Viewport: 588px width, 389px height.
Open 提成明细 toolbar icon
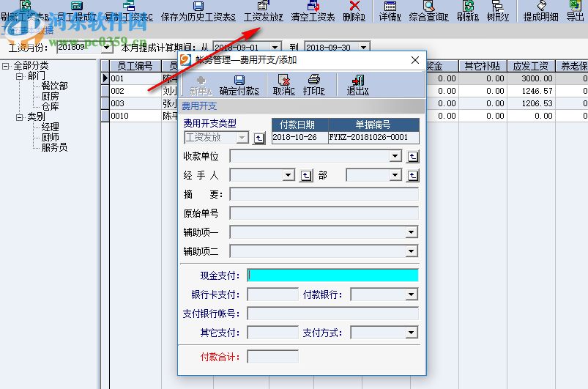pos(541,5)
